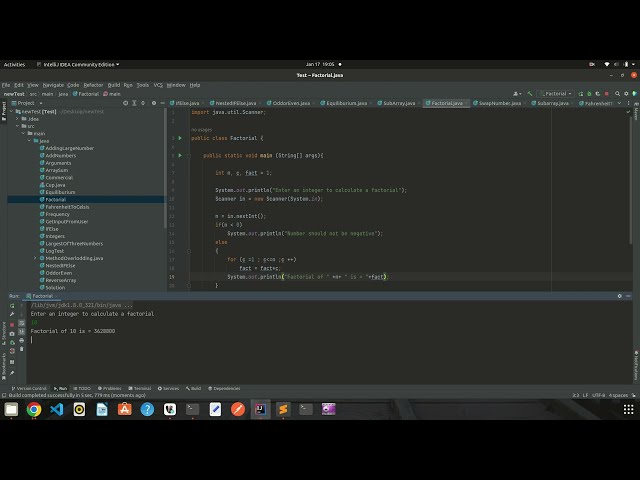Open the Navigate menu
Screen dimensions: 640x480
point(53,85)
